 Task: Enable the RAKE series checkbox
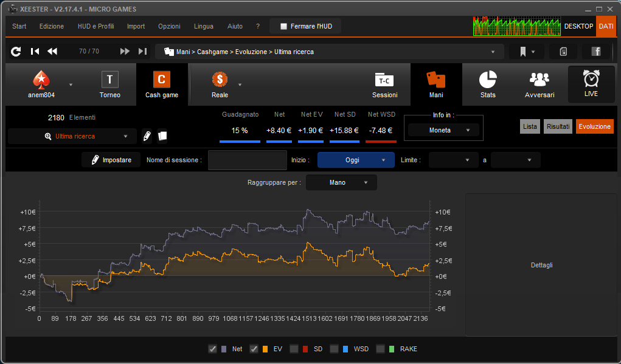[x=380, y=349]
